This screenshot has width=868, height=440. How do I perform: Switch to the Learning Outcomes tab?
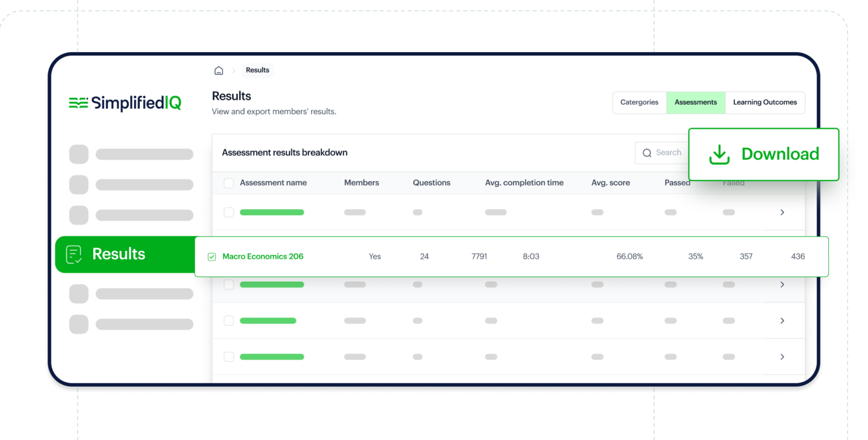(x=765, y=102)
